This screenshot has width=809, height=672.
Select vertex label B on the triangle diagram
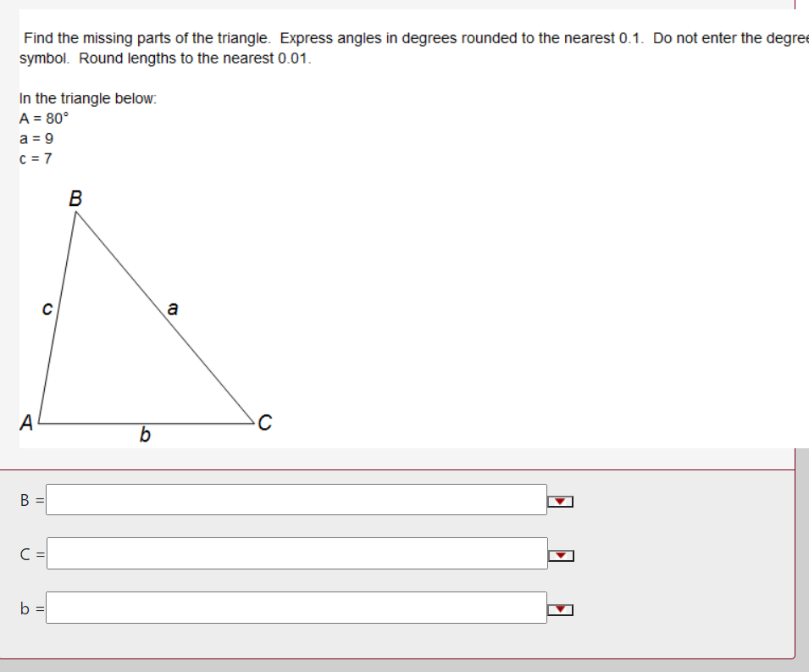click(75, 200)
